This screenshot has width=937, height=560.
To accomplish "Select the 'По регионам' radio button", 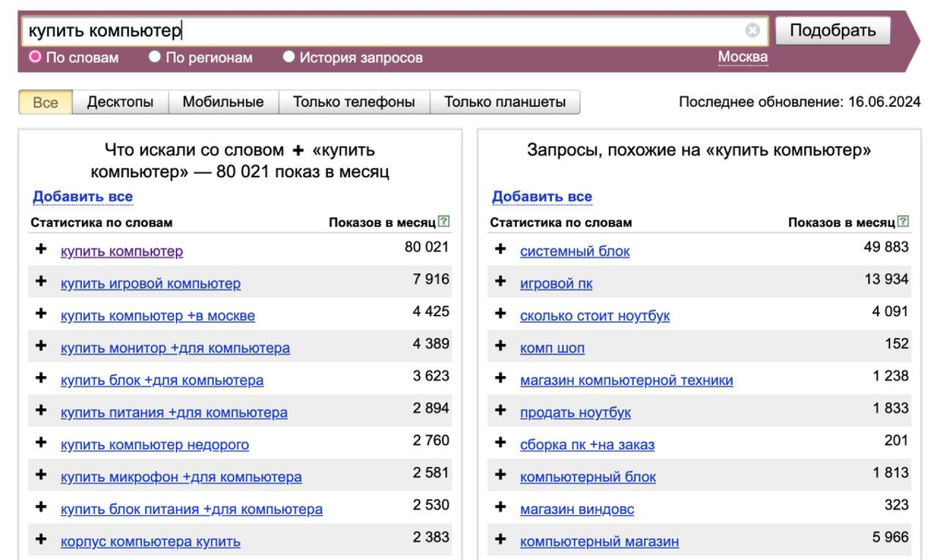I will coord(155,57).
